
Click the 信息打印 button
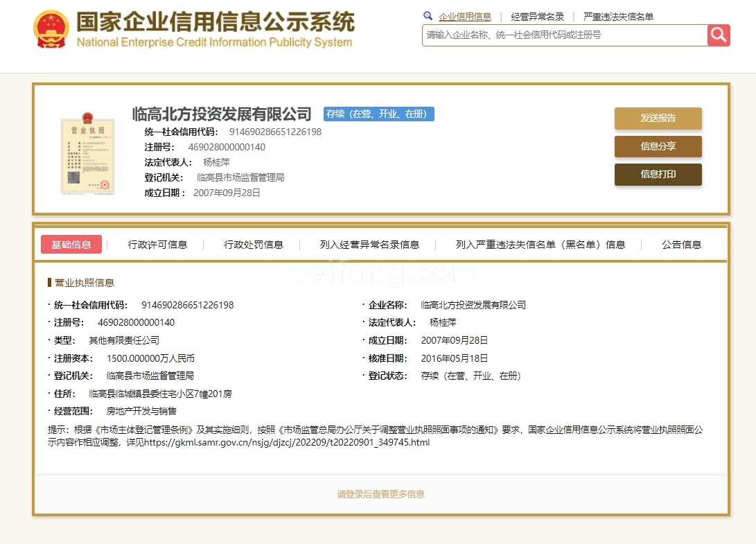coord(657,175)
